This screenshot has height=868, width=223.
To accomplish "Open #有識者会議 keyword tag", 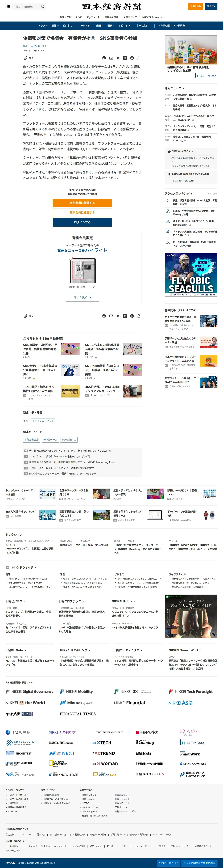I will point(32,440).
